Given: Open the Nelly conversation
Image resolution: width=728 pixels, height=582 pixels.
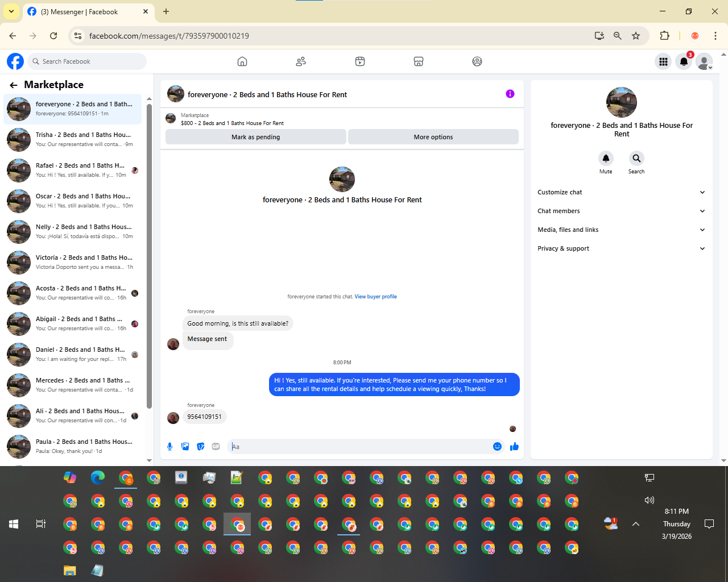Looking at the screenshot, I should (73, 231).
